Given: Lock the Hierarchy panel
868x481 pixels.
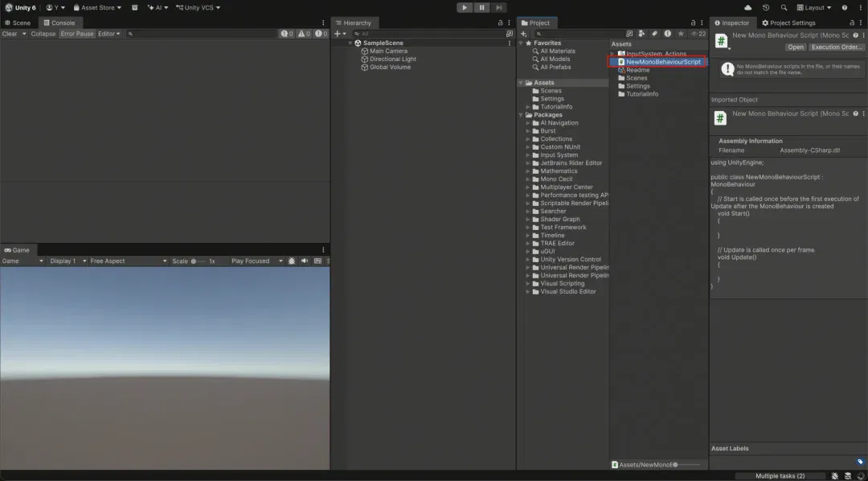Looking at the screenshot, I should click(x=501, y=23).
